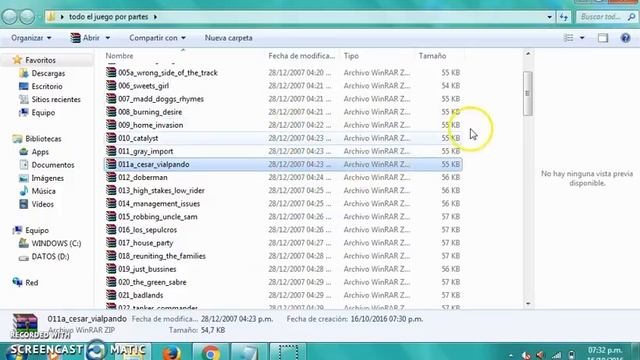
Task: Click WinRAR icon of 006_sweets_girl
Action: [111, 86]
